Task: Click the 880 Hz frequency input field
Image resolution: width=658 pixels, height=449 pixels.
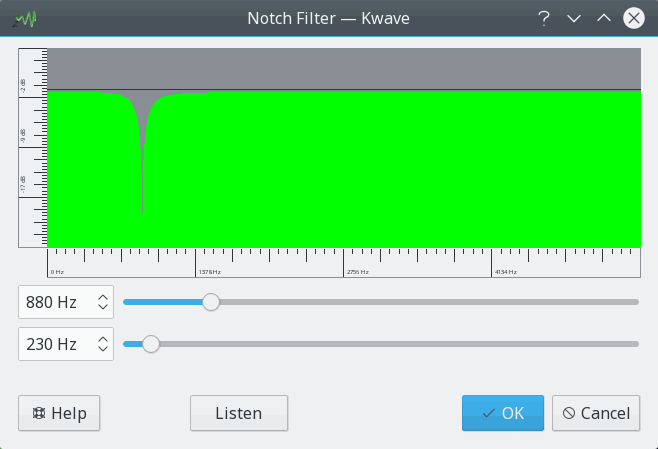Action: pos(65,302)
